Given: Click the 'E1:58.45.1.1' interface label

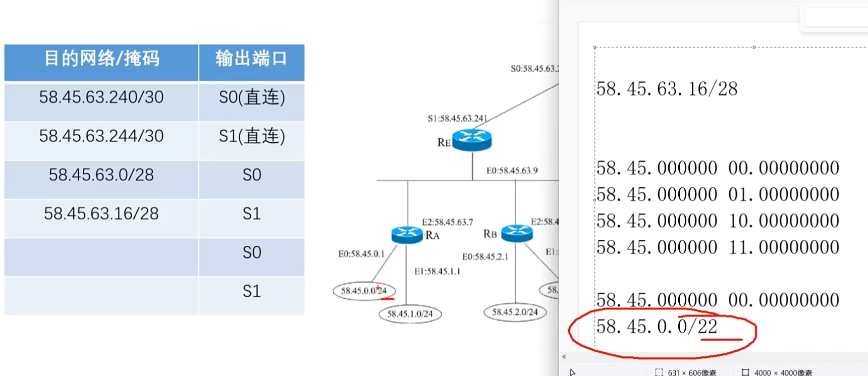Looking at the screenshot, I should pyautogui.click(x=437, y=272).
